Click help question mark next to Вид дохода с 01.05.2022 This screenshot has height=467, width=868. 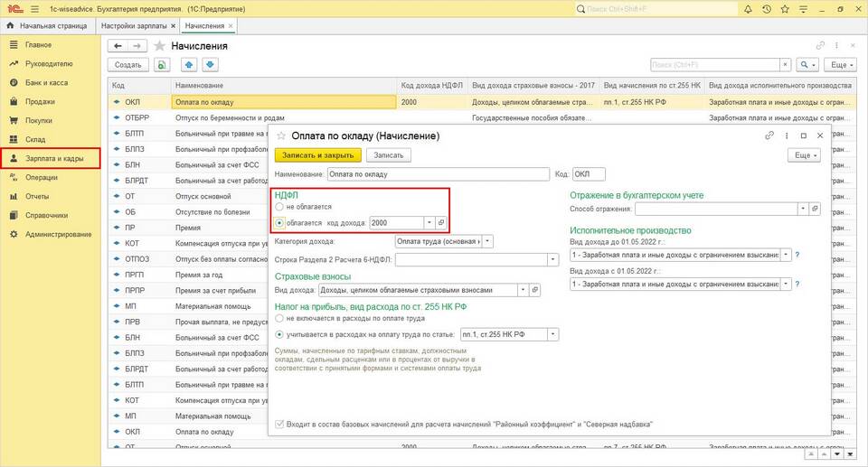point(797,284)
